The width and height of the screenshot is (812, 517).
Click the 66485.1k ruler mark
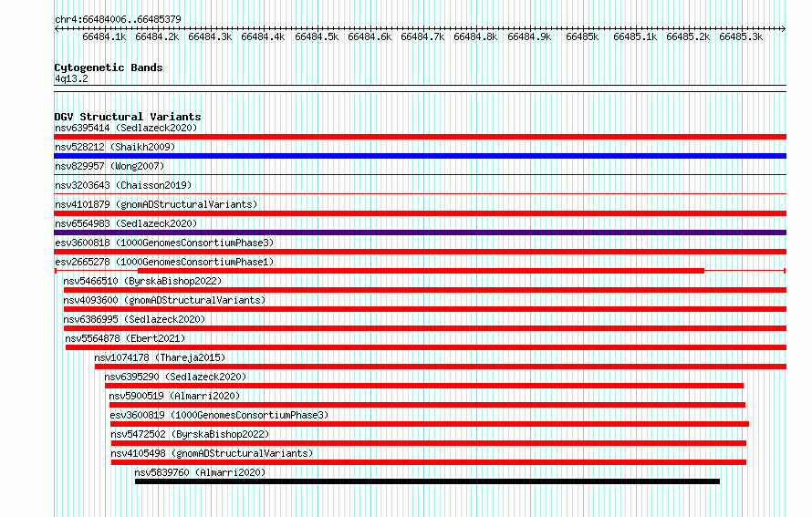point(635,36)
